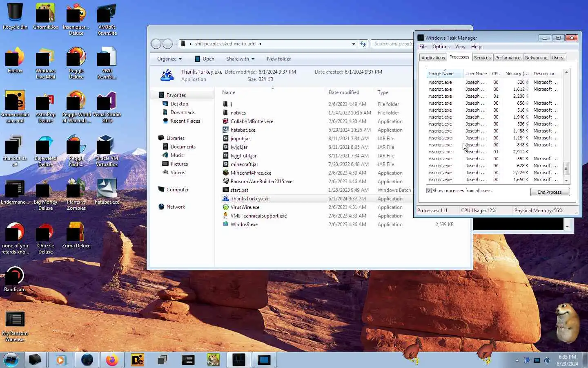Select Pictures library in navigation pane
588x368 pixels.
(x=179, y=164)
